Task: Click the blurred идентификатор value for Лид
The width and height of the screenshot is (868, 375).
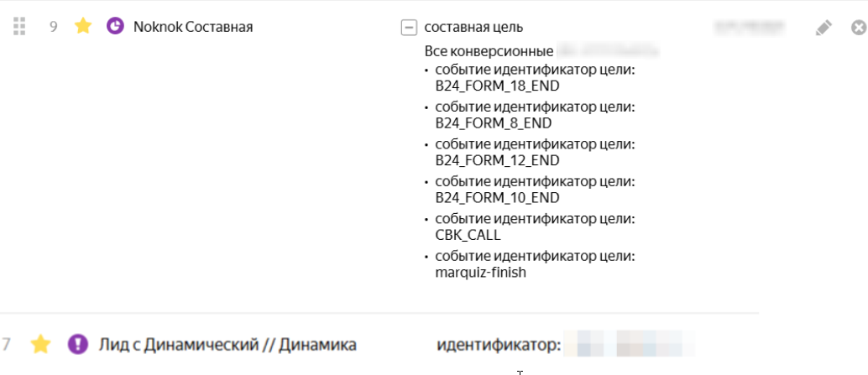Action: (x=630, y=343)
